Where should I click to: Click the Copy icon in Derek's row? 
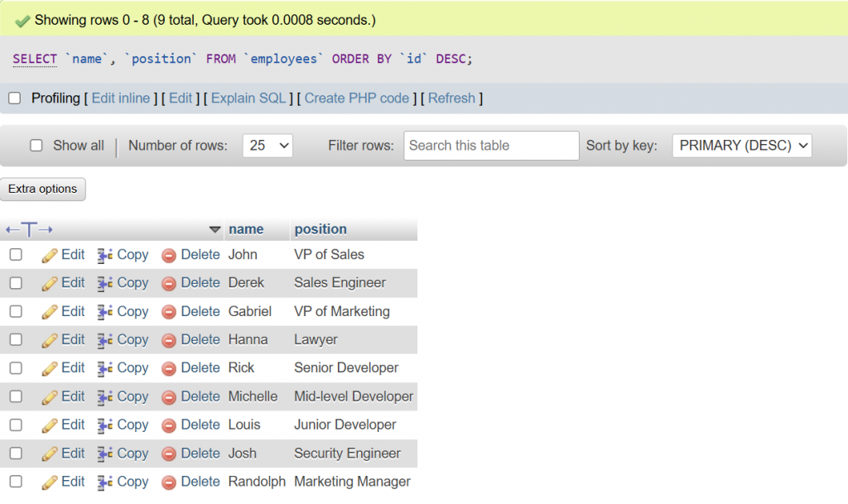click(x=105, y=284)
